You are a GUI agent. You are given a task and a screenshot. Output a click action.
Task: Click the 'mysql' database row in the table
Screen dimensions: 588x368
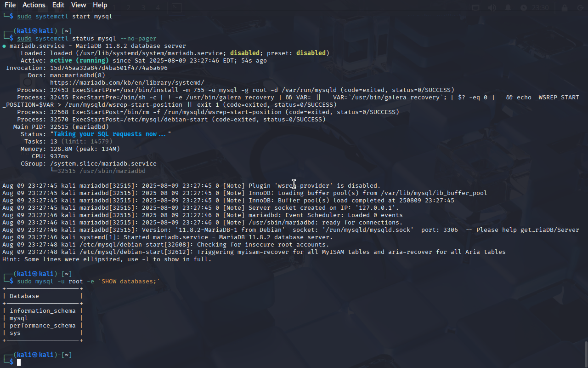click(19, 318)
